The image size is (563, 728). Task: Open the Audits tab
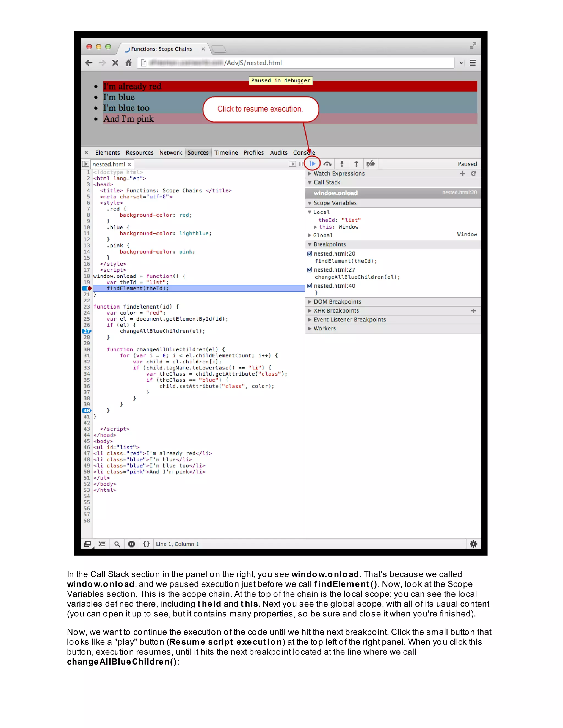pyautogui.click(x=278, y=153)
